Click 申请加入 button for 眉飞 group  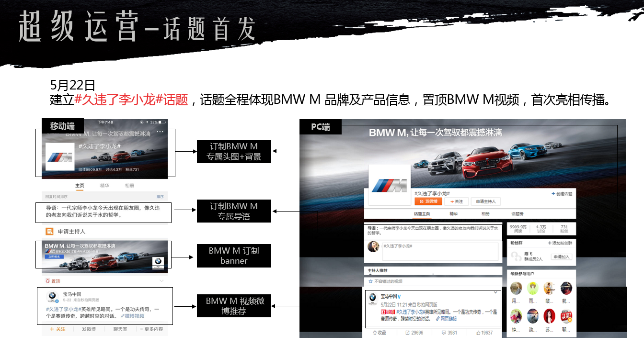click(562, 257)
